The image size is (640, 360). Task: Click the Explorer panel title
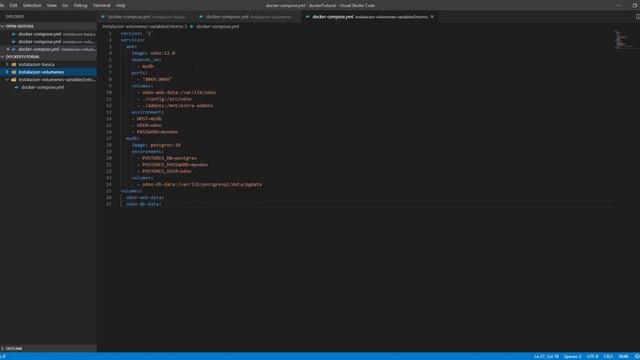tap(15, 17)
